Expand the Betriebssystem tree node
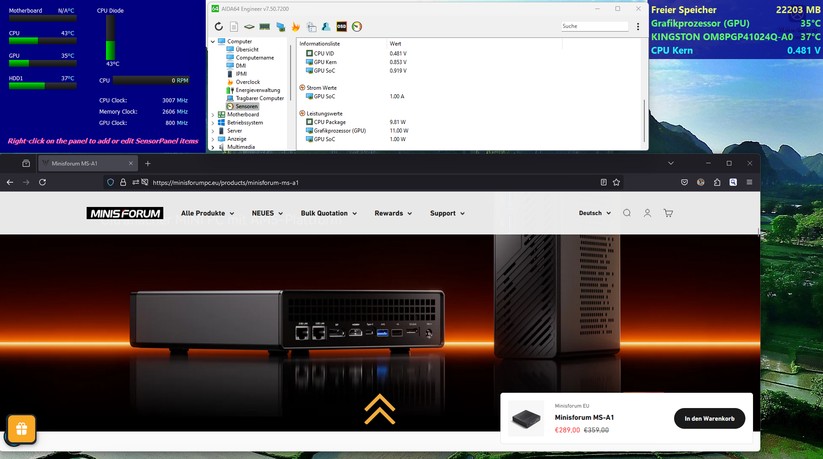The image size is (823, 459). pos(213,122)
